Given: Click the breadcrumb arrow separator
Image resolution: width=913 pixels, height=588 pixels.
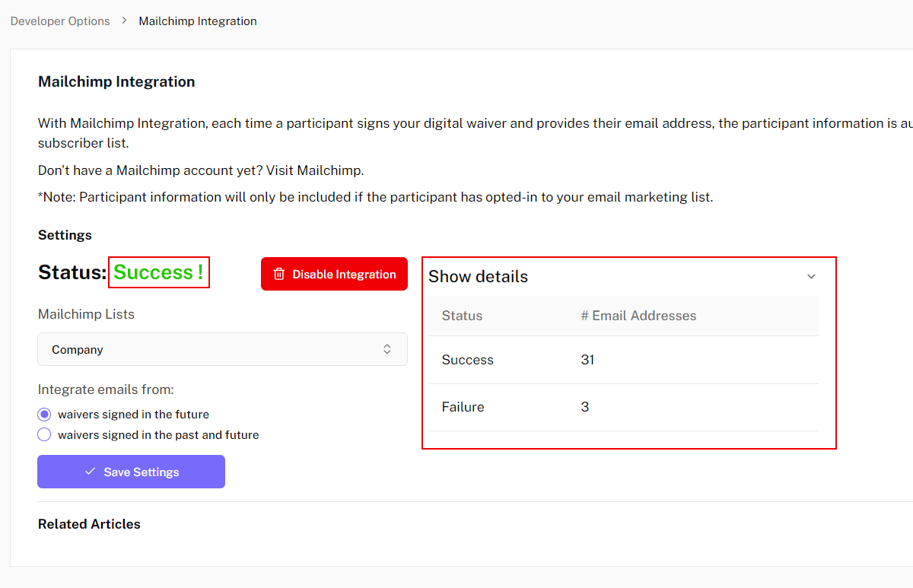Looking at the screenshot, I should pyautogui.click(x=125, y=21).
